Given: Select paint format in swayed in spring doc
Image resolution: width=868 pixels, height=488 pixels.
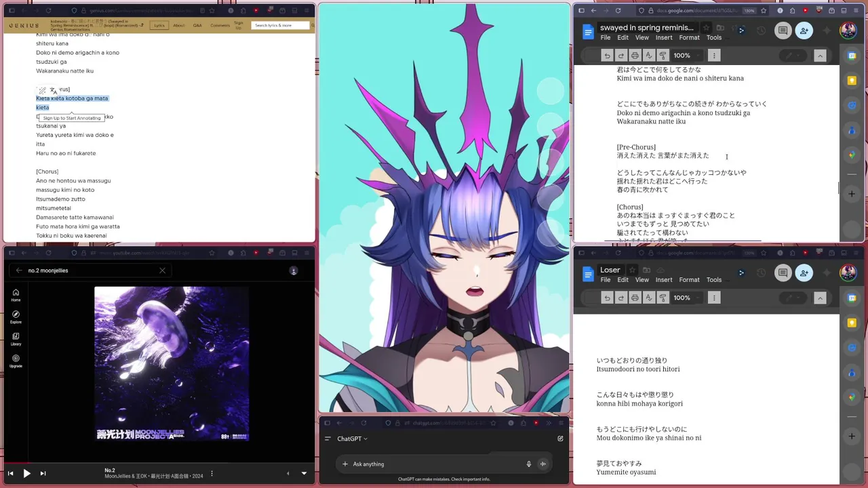Looking at the screenshot, I should point(663,56).
